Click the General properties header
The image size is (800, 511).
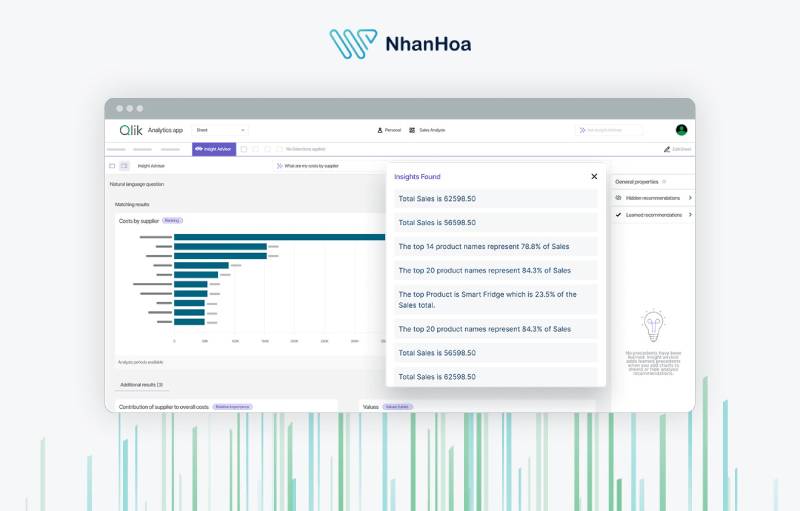pos(637,182)
